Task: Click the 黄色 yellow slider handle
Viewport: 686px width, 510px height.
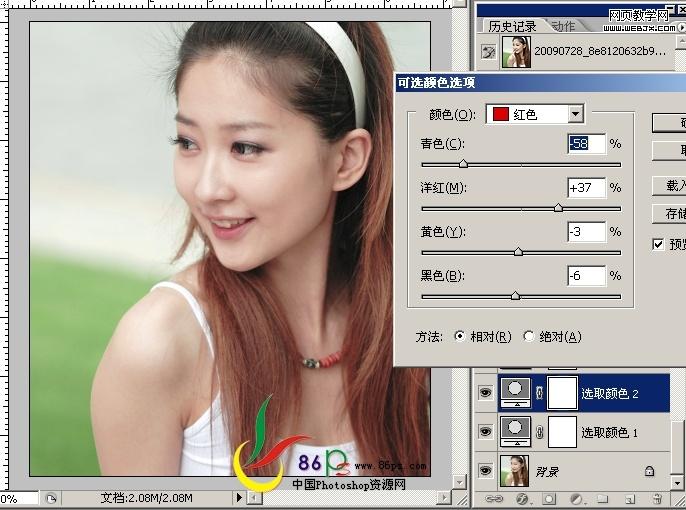Action: (518, 252)
